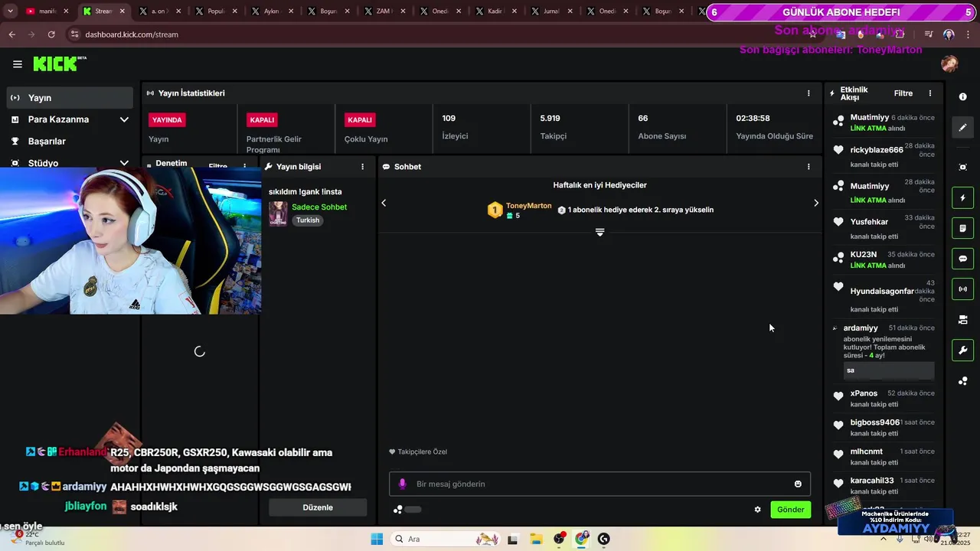Image resolution: width=980 pixels, height=551 pixels.
Task: Toggle the chat bubble panel icon
Action: (x=962, y=259)
